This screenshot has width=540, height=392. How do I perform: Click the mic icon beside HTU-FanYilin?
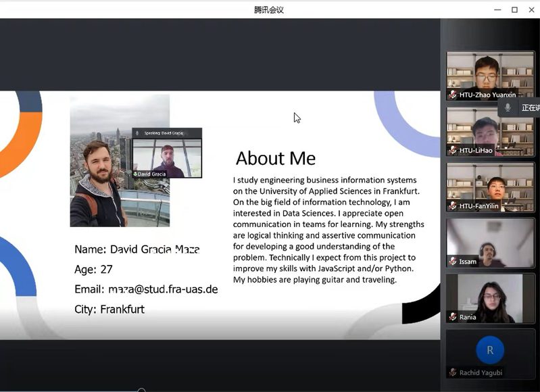click(453, 206)
